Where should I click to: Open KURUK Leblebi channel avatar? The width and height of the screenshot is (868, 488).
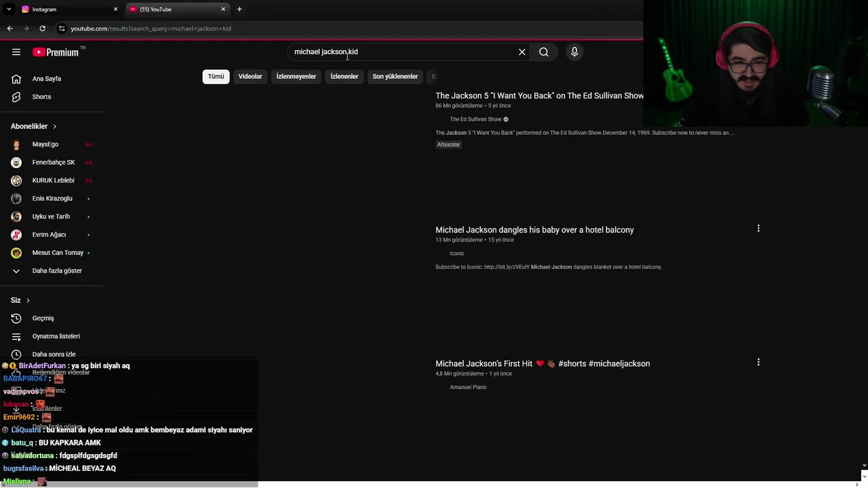click(16, 180)
